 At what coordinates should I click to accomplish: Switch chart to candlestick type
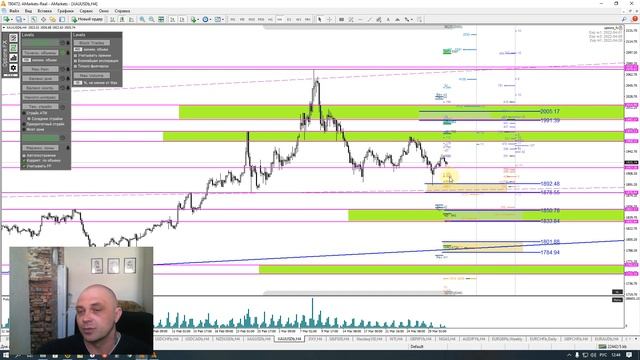tap(122, 19)
